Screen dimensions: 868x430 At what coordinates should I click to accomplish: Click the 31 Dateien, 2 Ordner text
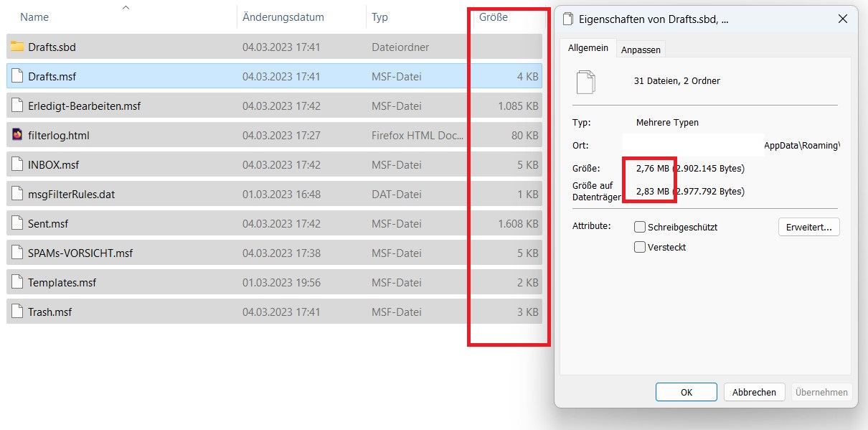pos(677,80)
